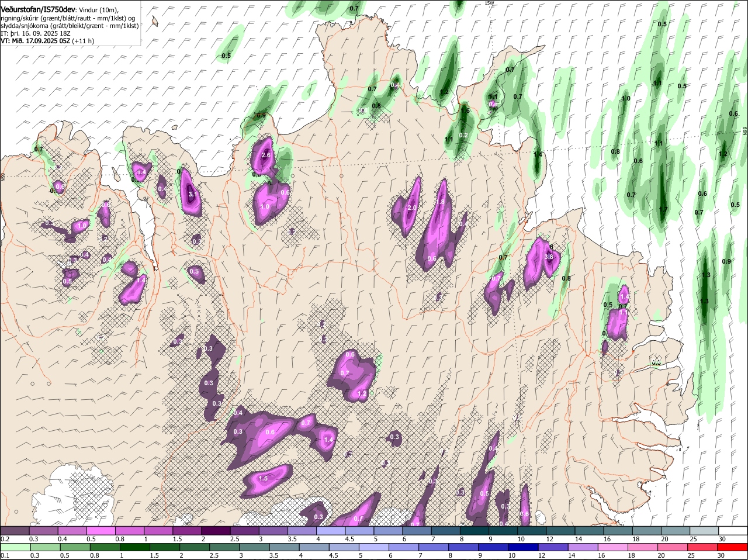Click the 3.8 precipitation value on the map

point(549,257)
